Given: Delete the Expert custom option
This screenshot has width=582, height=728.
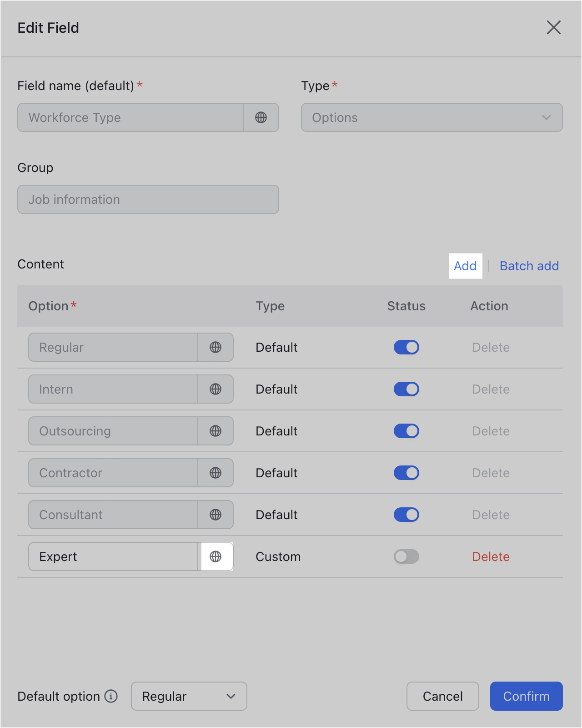Looking at the screenshot, I should pos(491,556).
